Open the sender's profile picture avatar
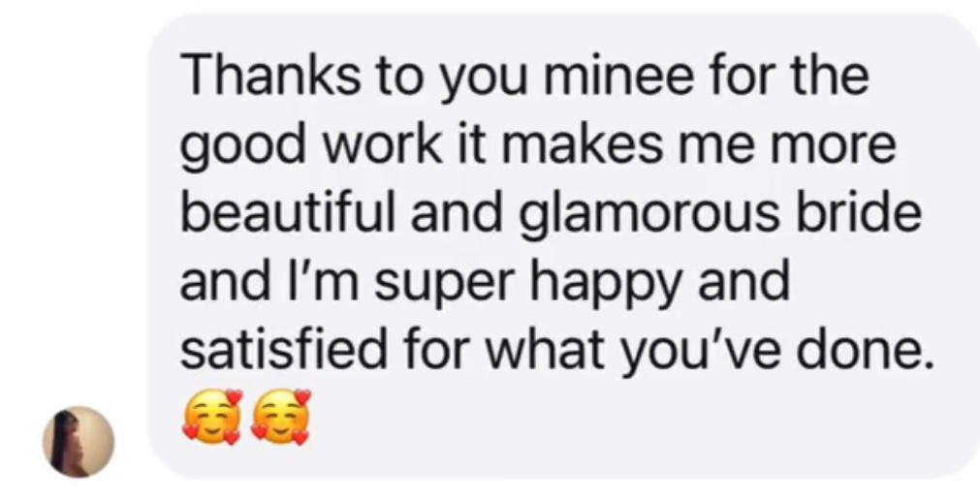 (x=79, y=441)
